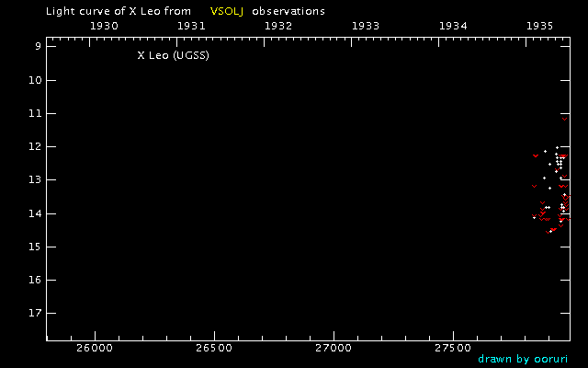Image resolution: width=588 pixels, height=368 pixels.
Task: Click magnitude 9 on the y-axis
Action: [x=38, y=47]
